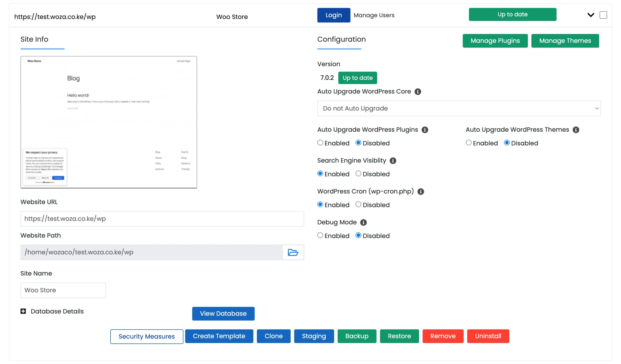Viewport: 621px width, 364px height.
Task: Click the Configuration heading
Action: [341, 39]
